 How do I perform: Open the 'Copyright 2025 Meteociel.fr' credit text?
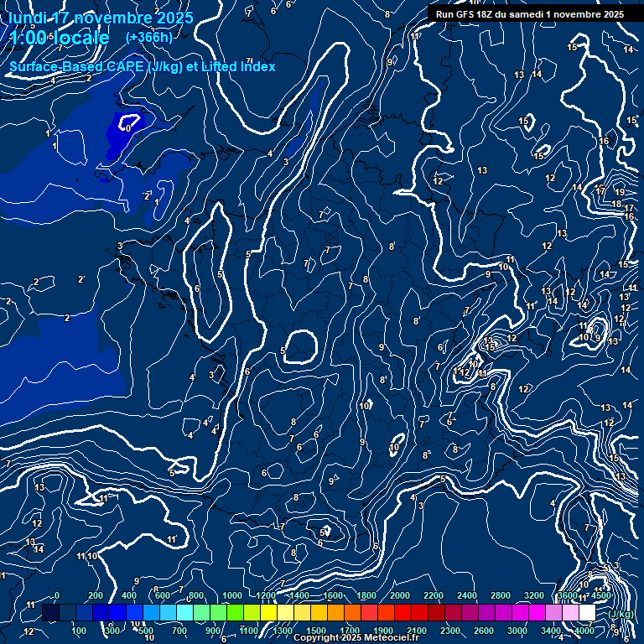[x=356, y=637]
